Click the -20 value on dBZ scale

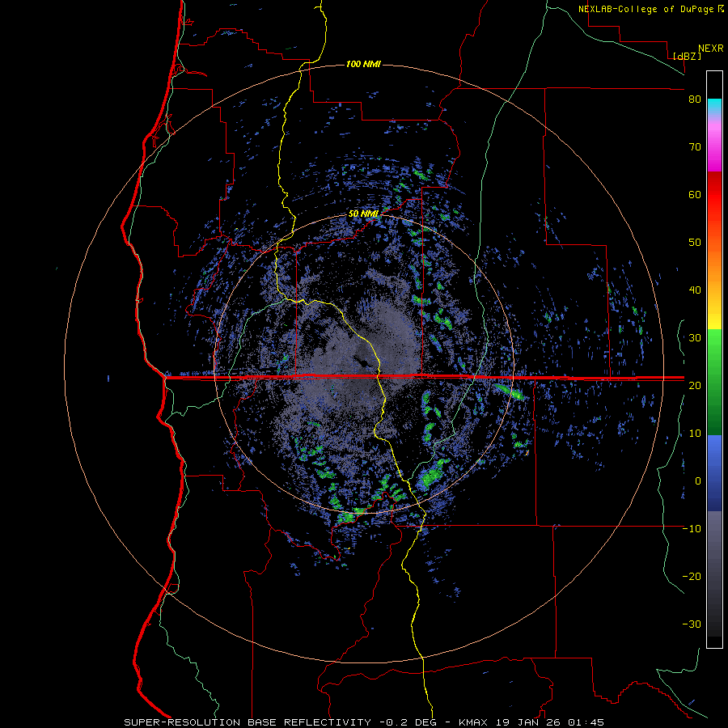[x=692, y=577]
